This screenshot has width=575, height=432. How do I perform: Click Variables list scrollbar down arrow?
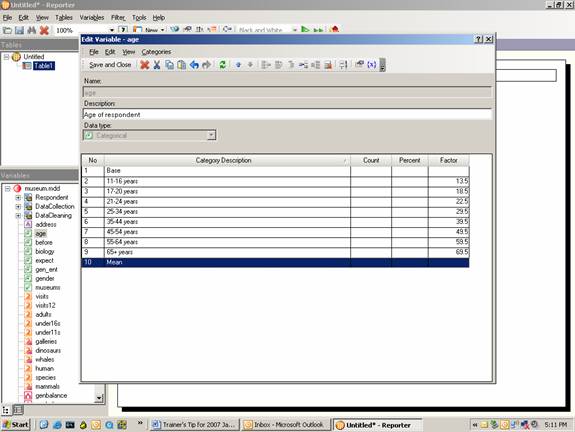99,398
